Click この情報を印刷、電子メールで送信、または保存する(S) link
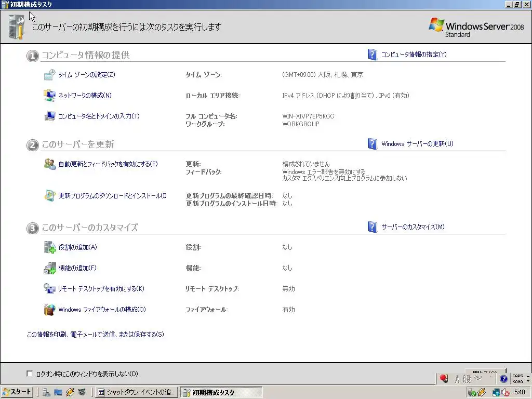This screenshot has height=399, width=532. tap(96, 335)
